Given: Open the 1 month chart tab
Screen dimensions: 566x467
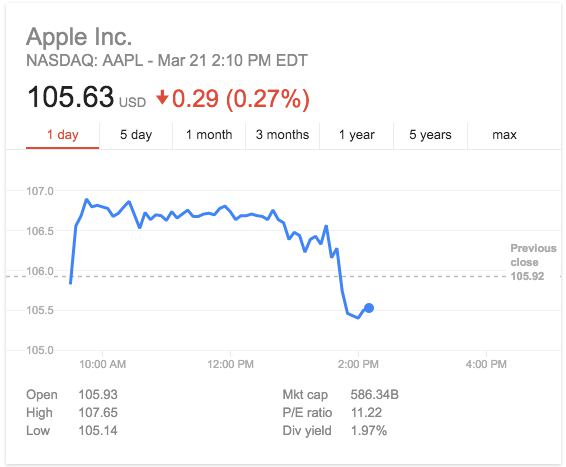Looking at the screenshot, I should [209, 135].
